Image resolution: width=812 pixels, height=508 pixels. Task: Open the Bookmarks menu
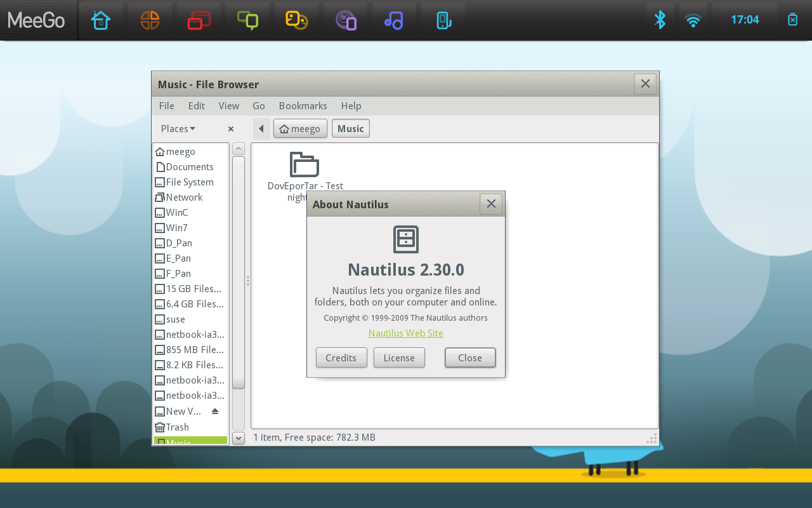pyautogui.click(x=303, y=106)
